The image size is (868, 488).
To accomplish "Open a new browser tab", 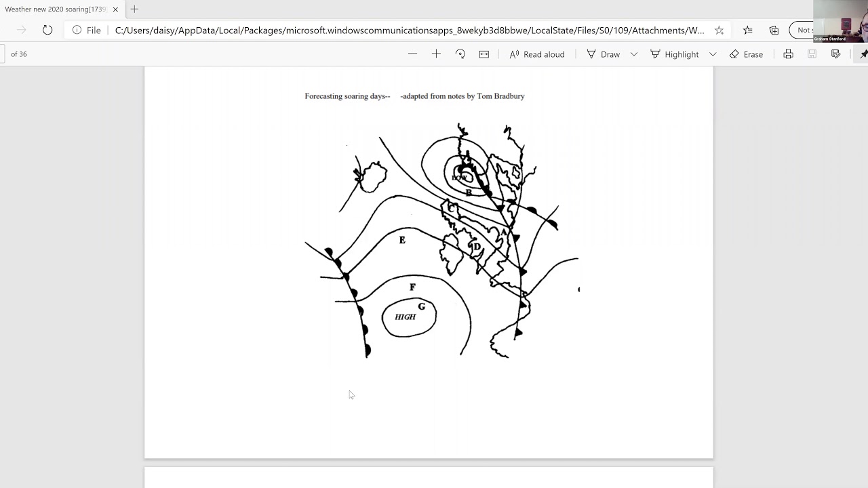I will [x=134, y=9].
